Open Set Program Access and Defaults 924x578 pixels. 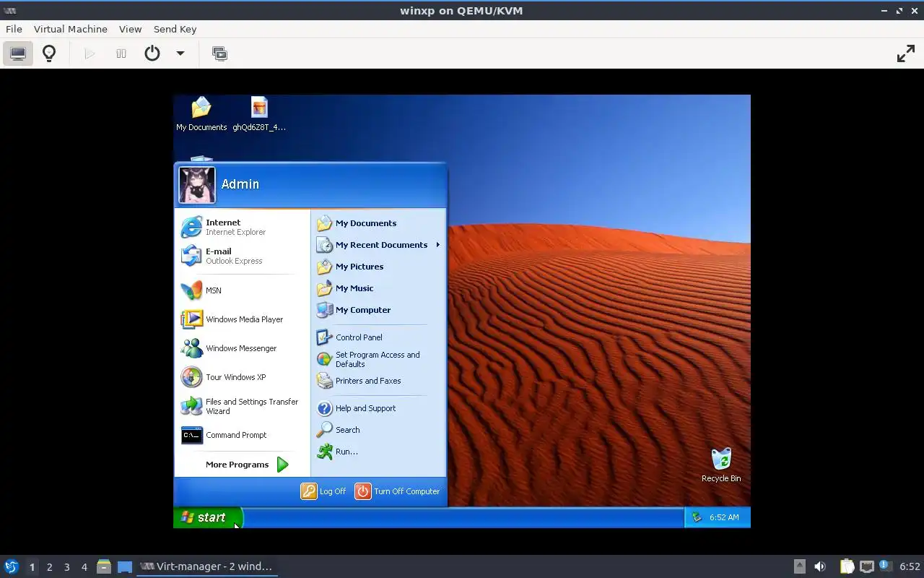tap(378, 359)
